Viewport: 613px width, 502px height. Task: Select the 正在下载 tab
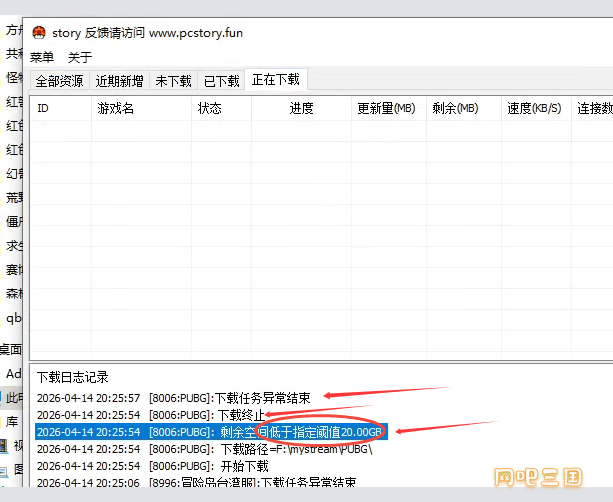point(276,79)
